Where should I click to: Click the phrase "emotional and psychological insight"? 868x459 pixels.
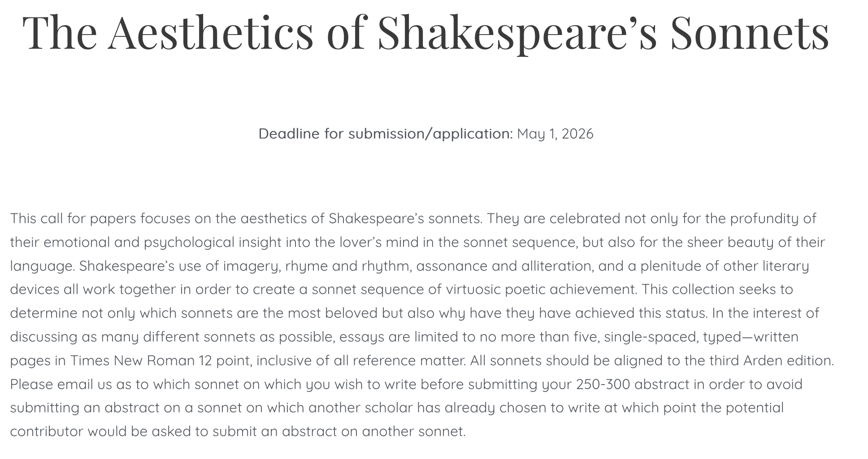tap(161, 242)
